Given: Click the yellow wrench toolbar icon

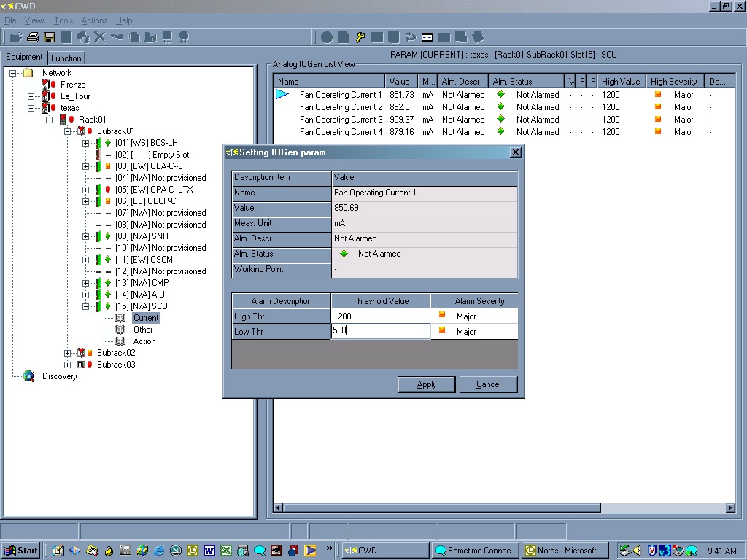Looking at the screenshot, I should click(x=360, y=37).
